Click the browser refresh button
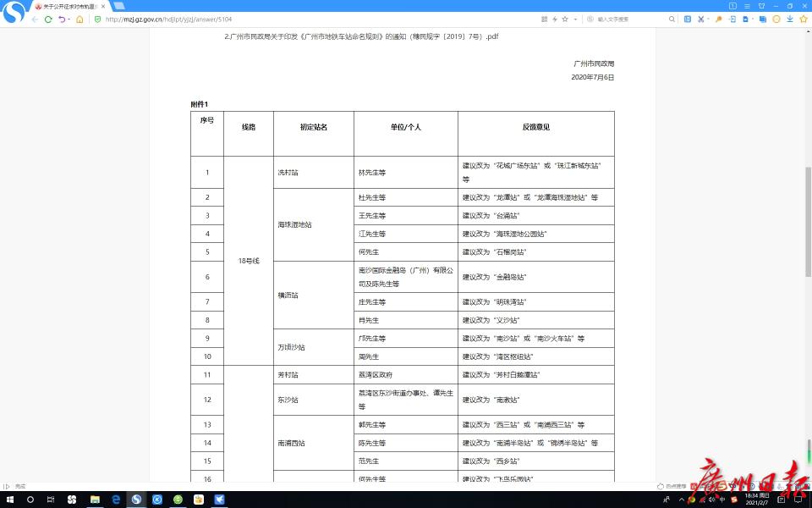Image resolution: width=812 pixels, height=508 pixels. (x=48, y=19)
